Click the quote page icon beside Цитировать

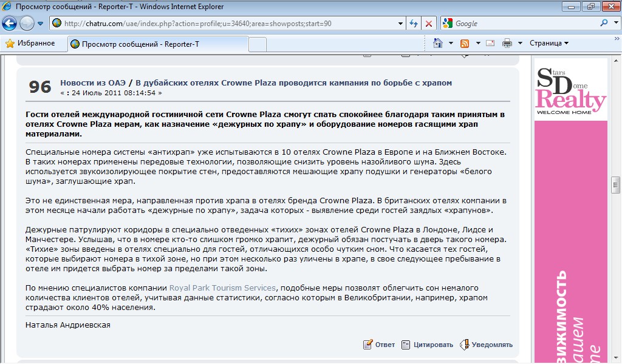tap(406, 345)
